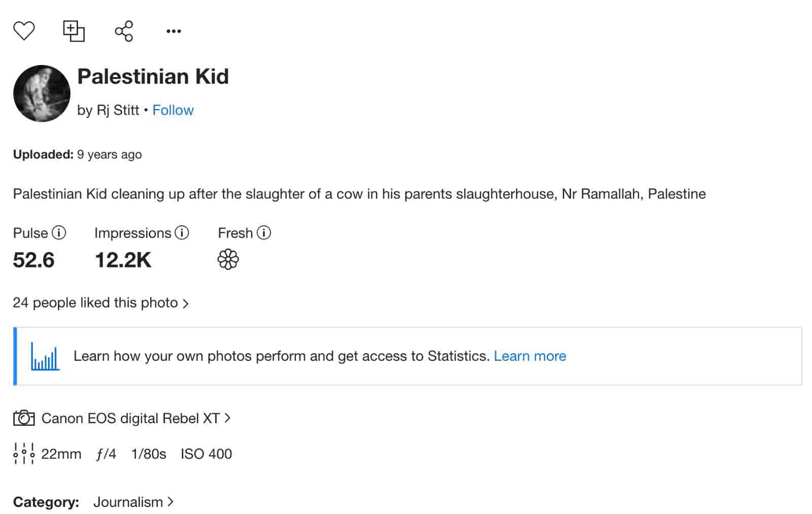This screenshot has height=514, width=812.
Task: Open the Journalism category chevron
Action: click(x=171, y=502)
